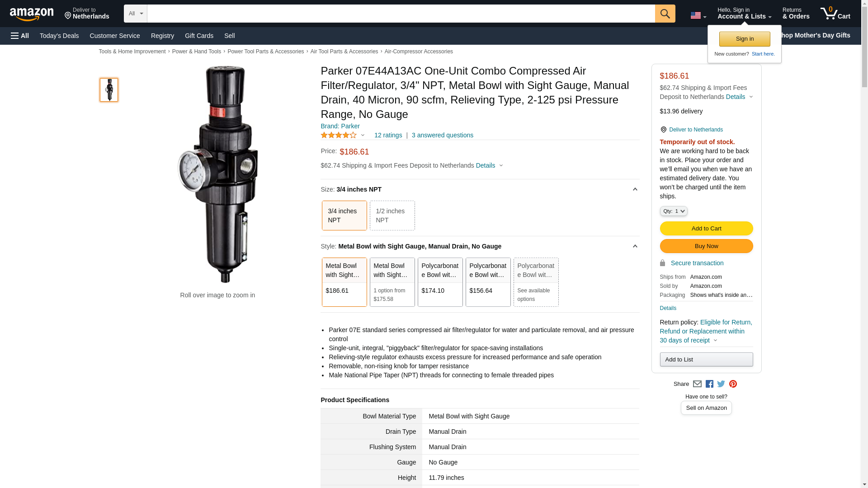The image size is (868, 488).
Task: Open the Qty quantity dropdown
Action: pos(673,211)
